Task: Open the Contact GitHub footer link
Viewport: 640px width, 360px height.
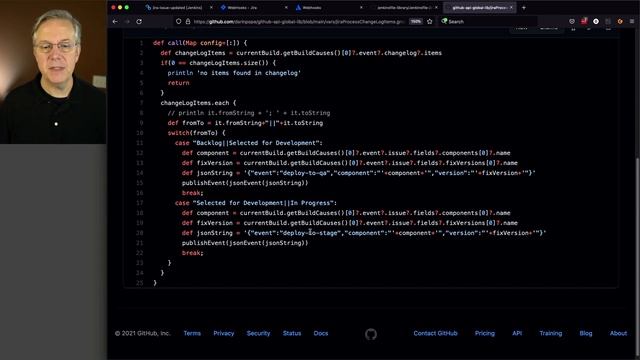Action: pos(435,333)
